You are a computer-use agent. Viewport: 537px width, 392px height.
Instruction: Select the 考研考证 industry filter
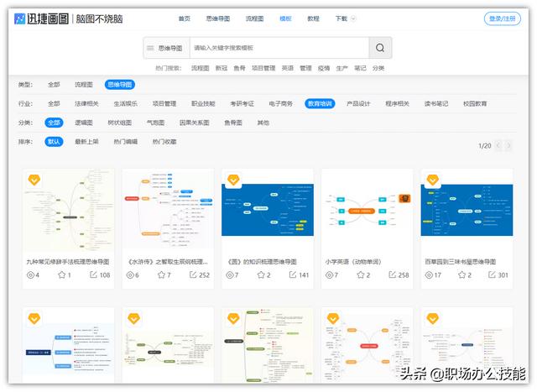(242, 103)
